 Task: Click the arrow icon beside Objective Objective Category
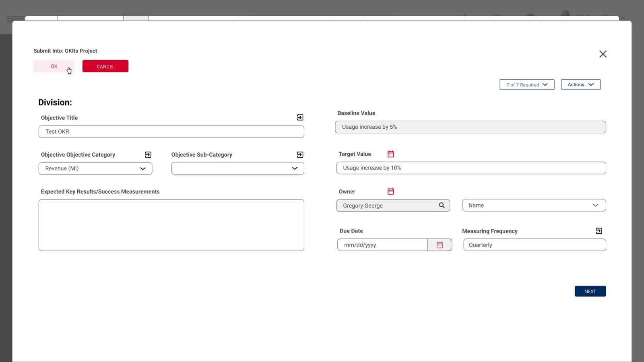148,154
